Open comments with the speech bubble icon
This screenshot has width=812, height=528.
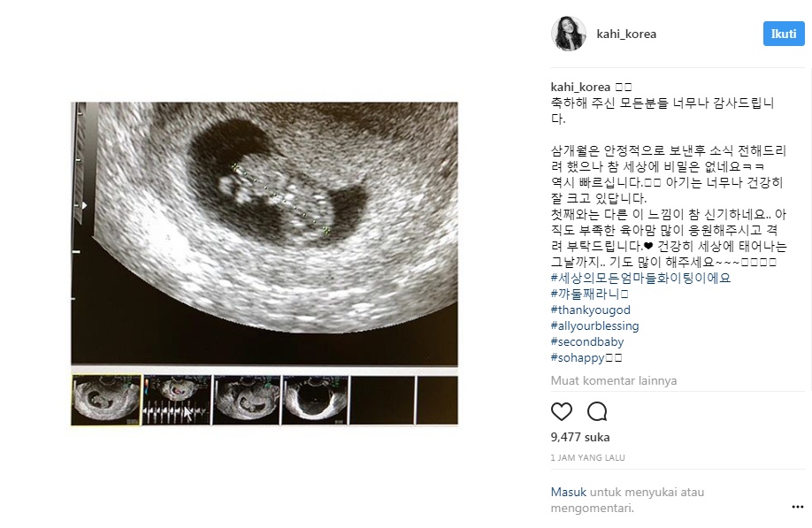click(596, 411)
